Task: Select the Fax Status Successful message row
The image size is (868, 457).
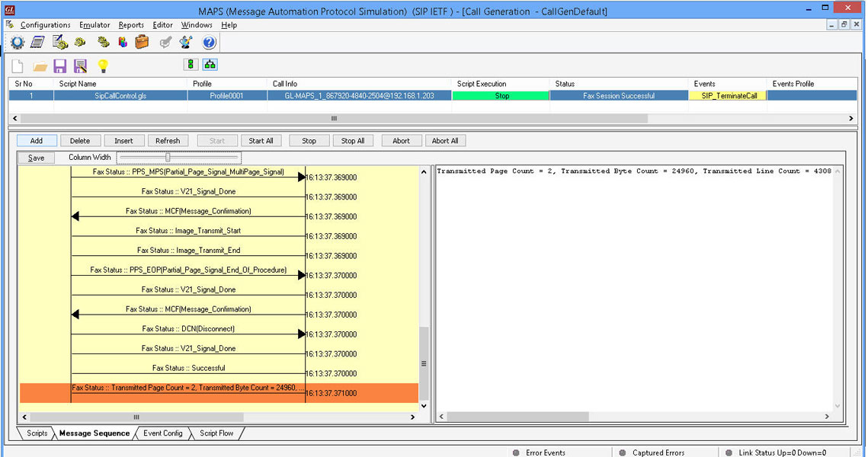Action: point(188,368)
